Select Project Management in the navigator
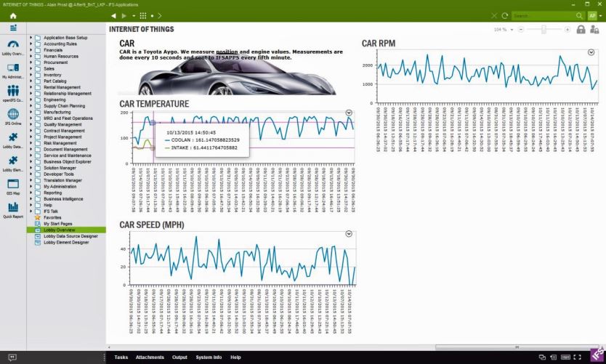Viewport: 606px width, 364px height. click(62, 137)
